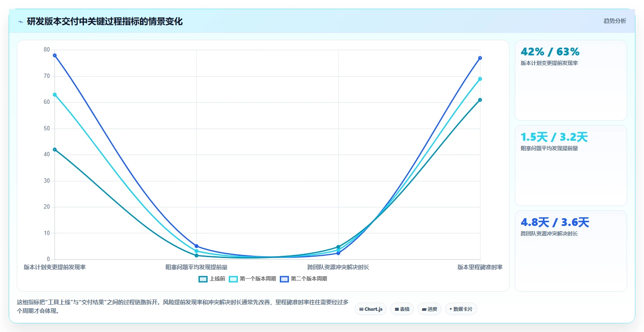Click the description paragraph starting 这组指标把
Screen dimensions: 644x332
tap(183, 306)
